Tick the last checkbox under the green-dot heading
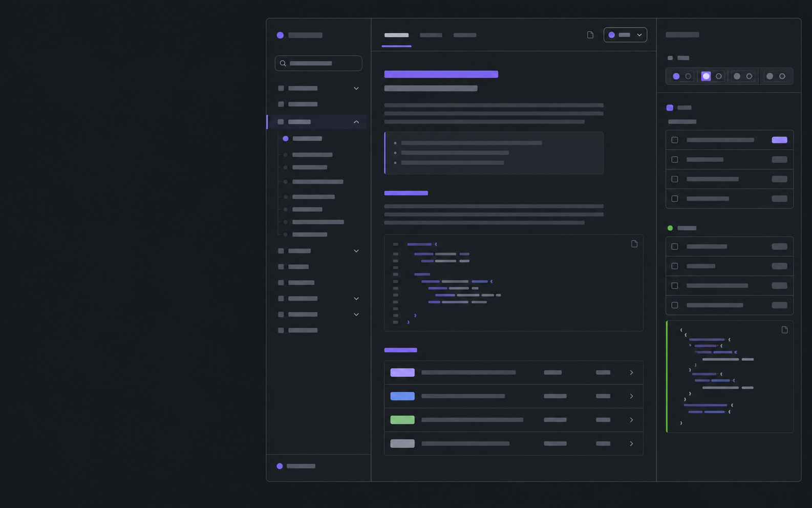The height and width of the screenshot is (508, 812). pyautogui.click(x=675, y=305)
